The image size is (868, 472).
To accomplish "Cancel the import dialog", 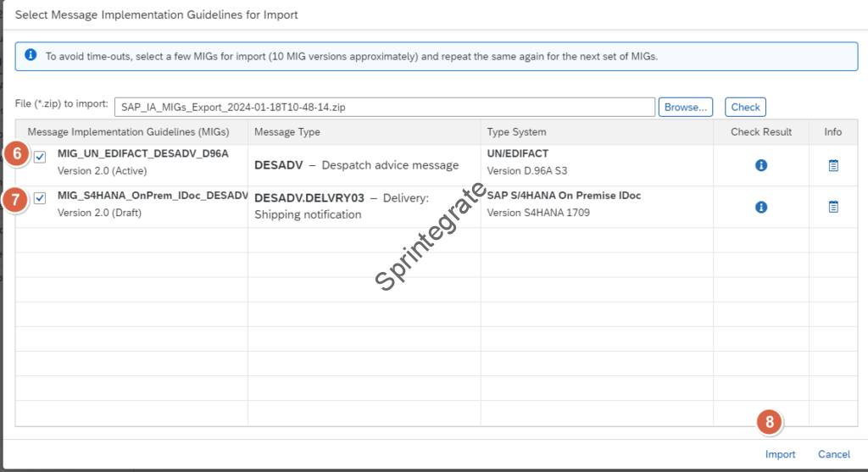I will tap(833, 454).
